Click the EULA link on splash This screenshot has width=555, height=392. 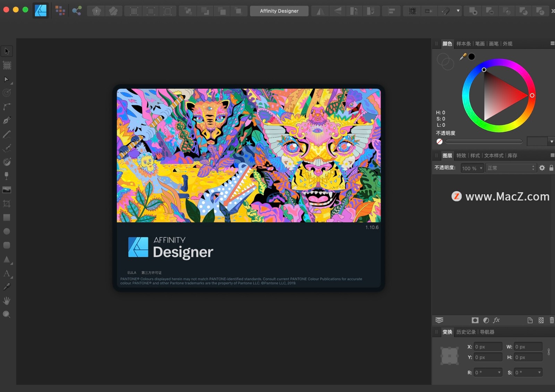[132, 273]
